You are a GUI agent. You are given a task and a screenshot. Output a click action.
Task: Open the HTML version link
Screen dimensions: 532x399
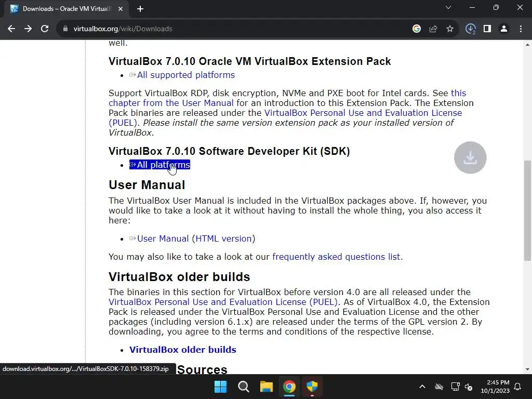(x=223, y=238)
